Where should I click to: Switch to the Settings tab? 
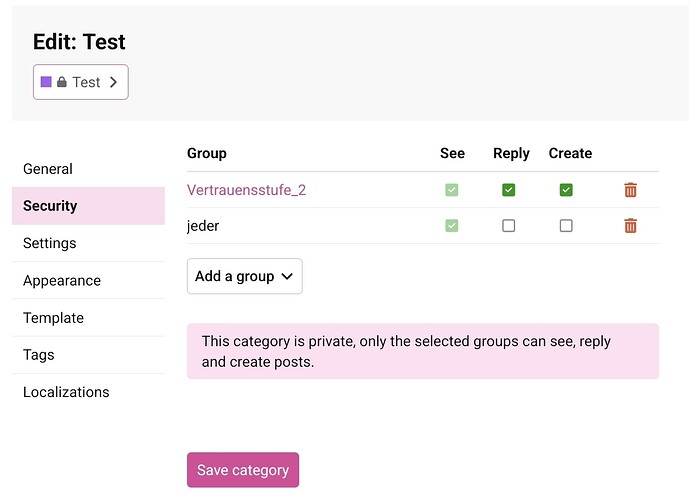pyautogui.click(x=88, y=243)
